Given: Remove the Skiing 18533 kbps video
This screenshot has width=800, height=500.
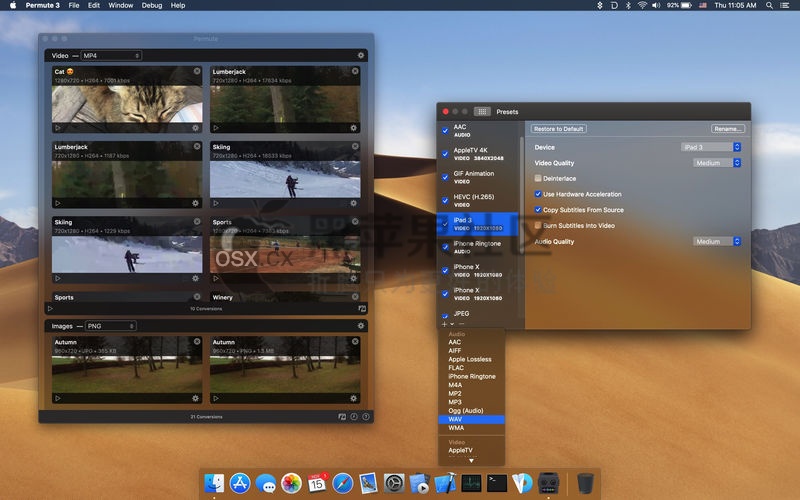Looking at the screenshot, I should point(355,146).
